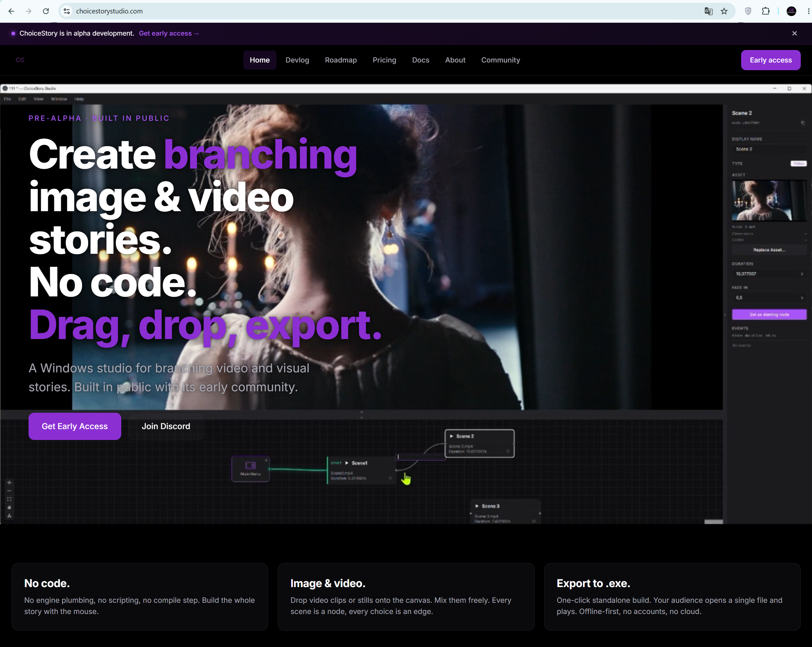Open the Docs nav item
812x647 pixels.
pyautogui.click(x=421, y=60)
